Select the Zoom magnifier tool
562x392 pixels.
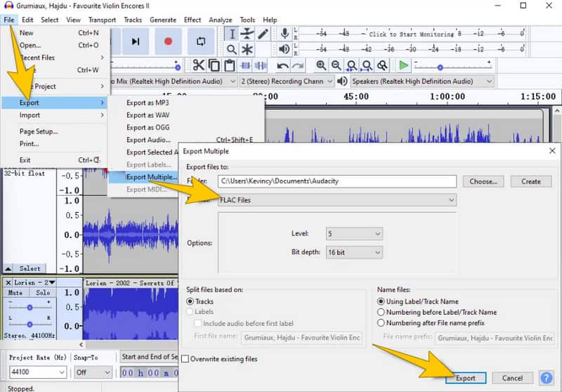coord(232,49)
